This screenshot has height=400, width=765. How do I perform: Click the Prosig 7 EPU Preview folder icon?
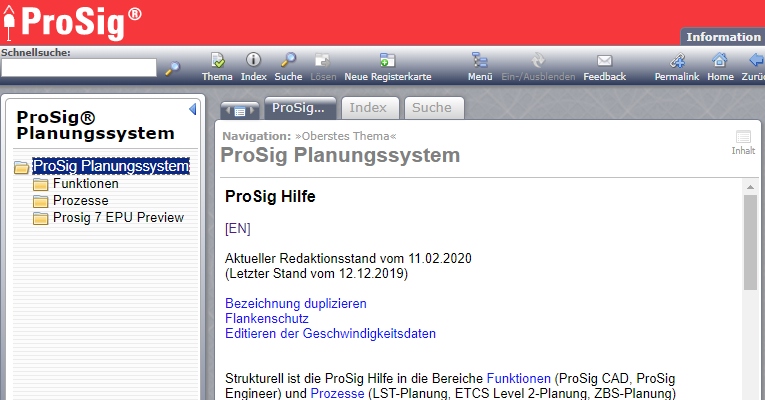coord(40,219)
